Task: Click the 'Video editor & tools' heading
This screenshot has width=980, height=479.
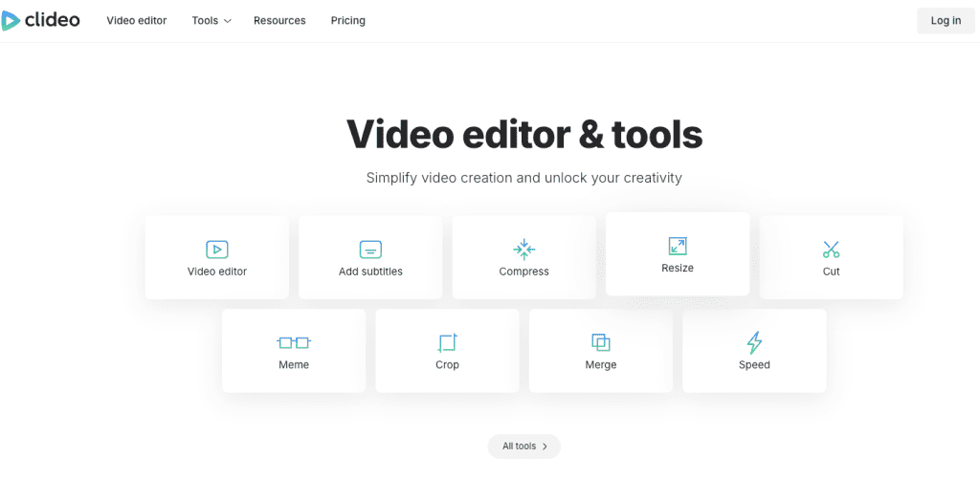Action: click(523, 134)
